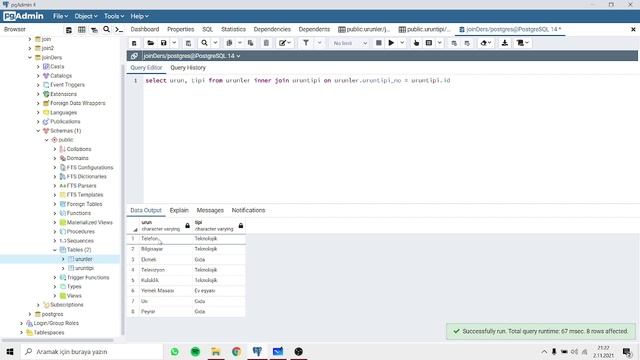Open the Tools menu
This screenshot has width=640, height=360.
pyautogui.click(x=114, y=16)
